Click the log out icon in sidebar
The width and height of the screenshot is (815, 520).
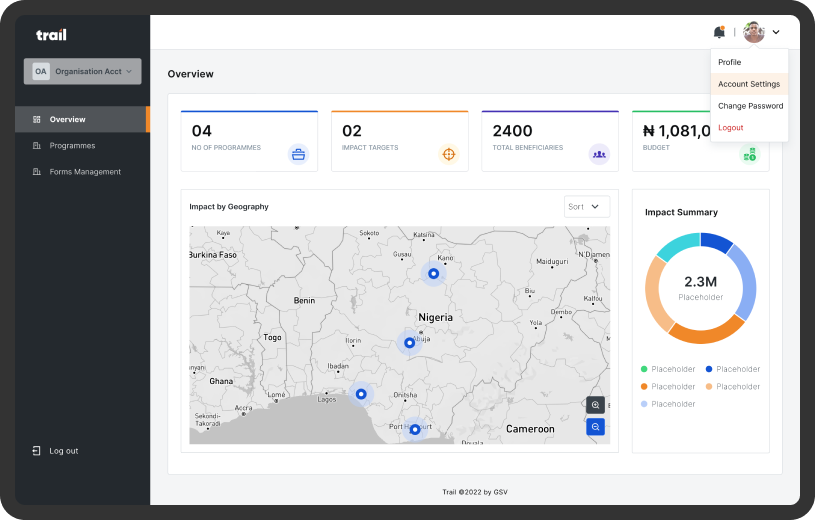pyautogui.click(x=36, y=451)
